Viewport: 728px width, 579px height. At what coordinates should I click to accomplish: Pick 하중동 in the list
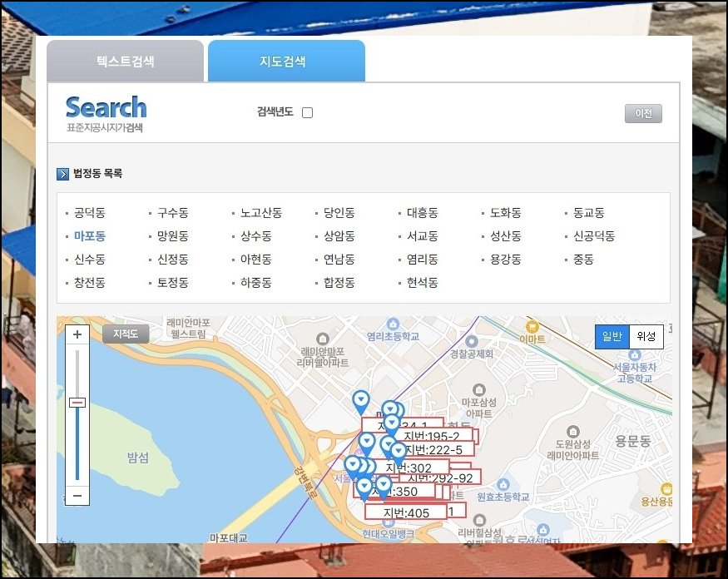[255, 283]
